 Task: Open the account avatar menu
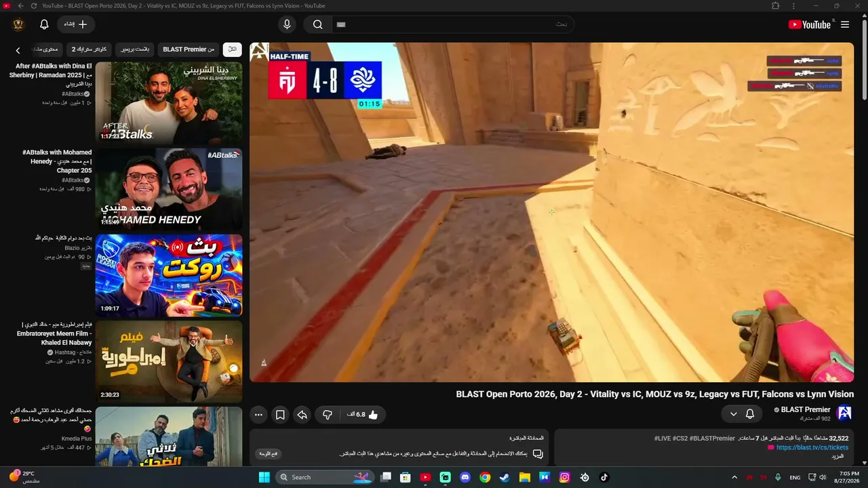18,24
